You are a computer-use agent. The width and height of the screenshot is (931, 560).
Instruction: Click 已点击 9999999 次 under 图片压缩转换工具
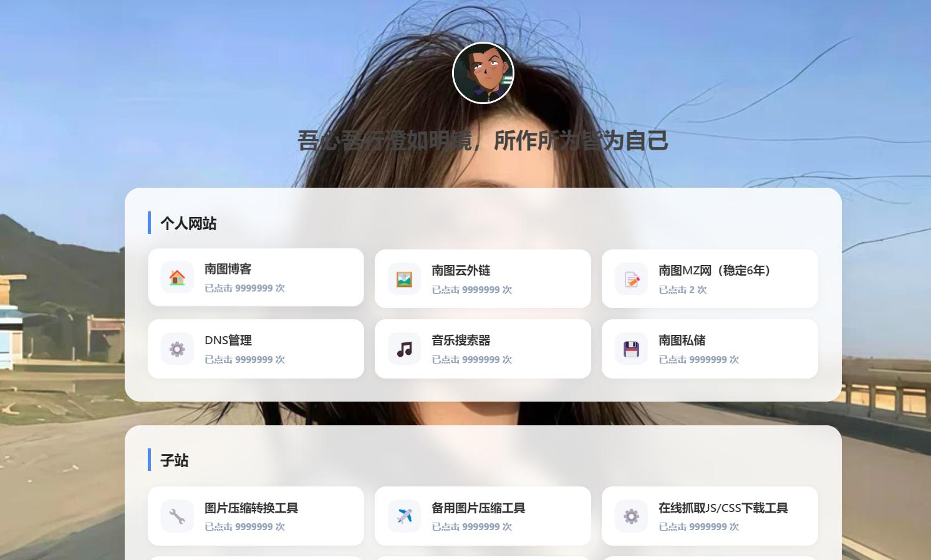pos(244,526)
